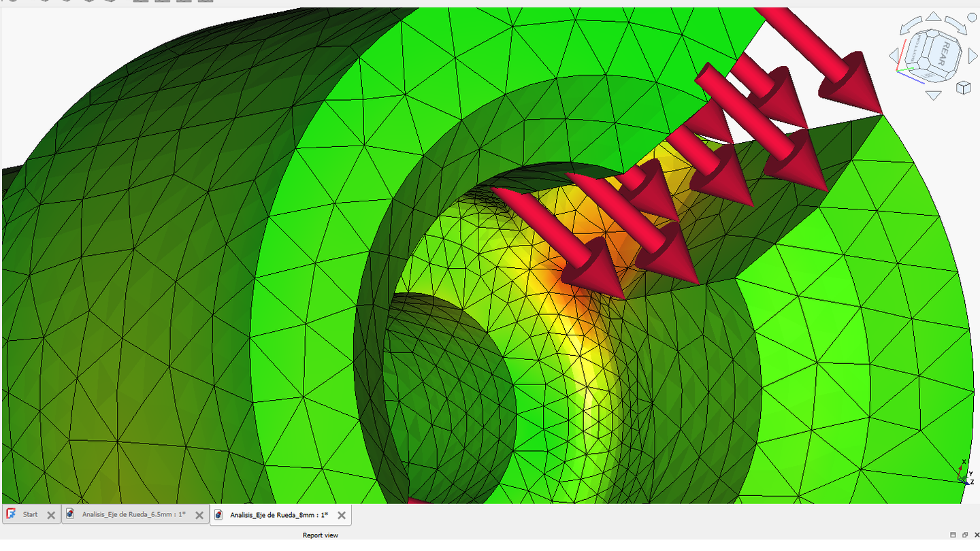The image size is (980, 551).
Task: Rotate view using the cube's left arrow
Action: 894,57
